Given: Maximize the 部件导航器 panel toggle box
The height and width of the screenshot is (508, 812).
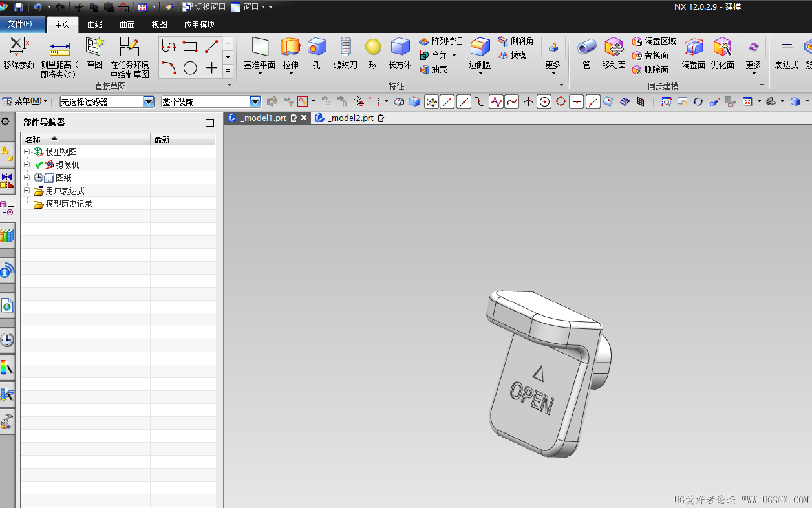Looking at the screenshot, I should (209, 123).
